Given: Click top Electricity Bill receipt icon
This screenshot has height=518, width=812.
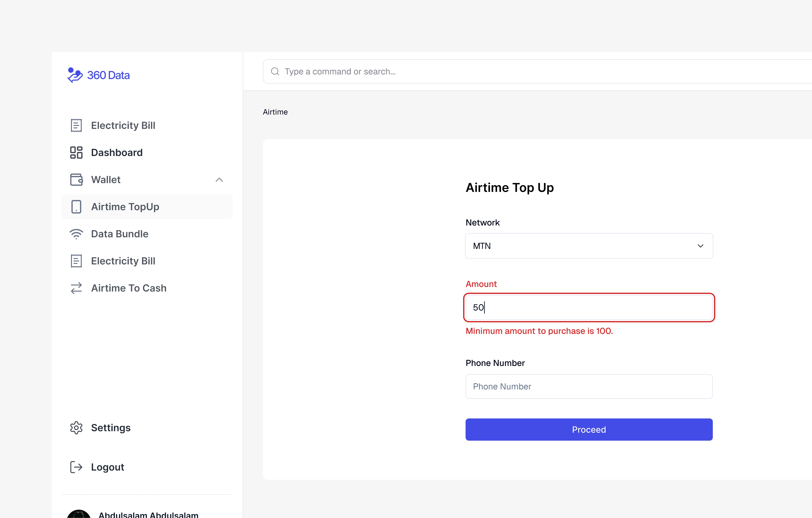Looking at the screenshot, I should tap(76, 125).
